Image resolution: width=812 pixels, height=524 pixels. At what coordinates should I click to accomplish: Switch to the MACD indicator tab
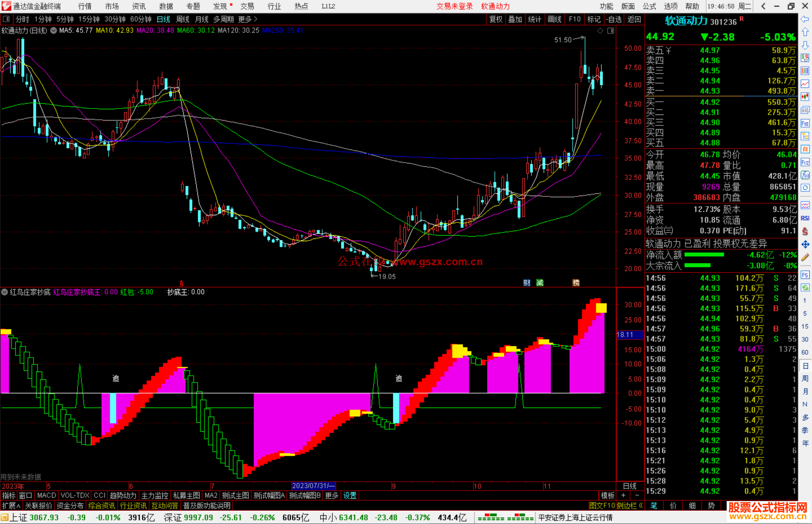(x=46, y=495)
